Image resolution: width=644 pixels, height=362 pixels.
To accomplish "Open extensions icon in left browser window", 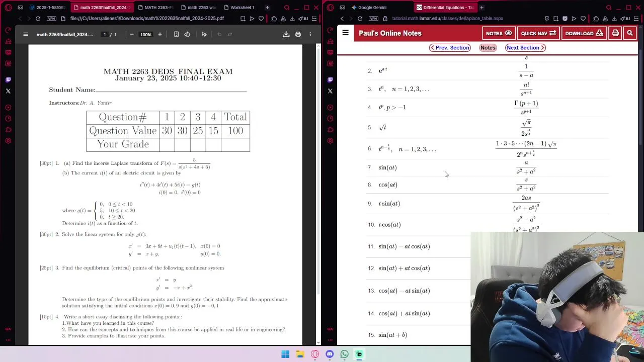I will [274, 19].
